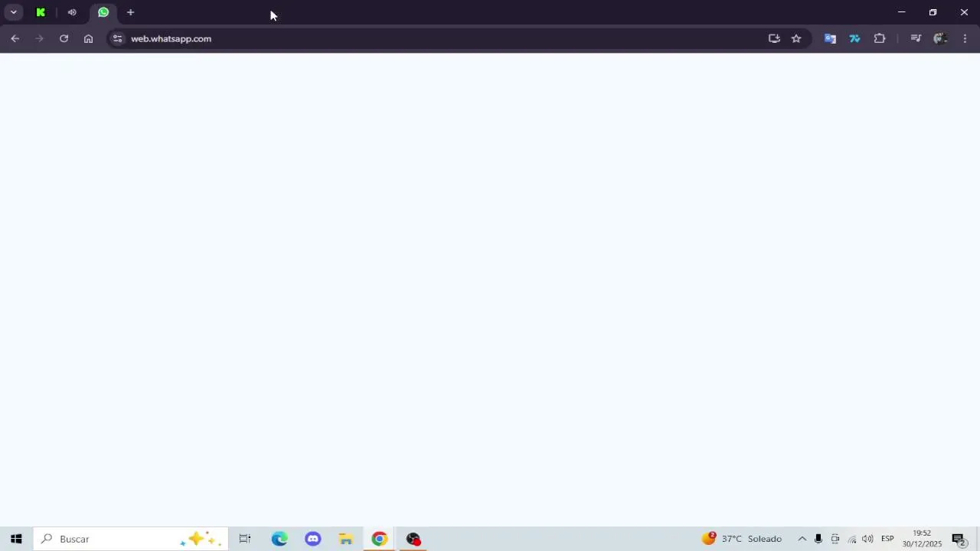Go to the browser home page
The image size is (980, 551).
click(x=88, y=38)
